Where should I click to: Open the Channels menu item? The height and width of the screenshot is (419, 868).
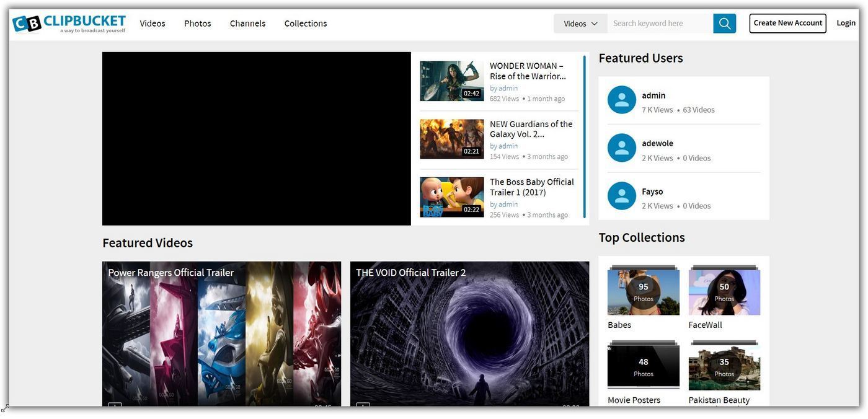(x=247, y=24)
